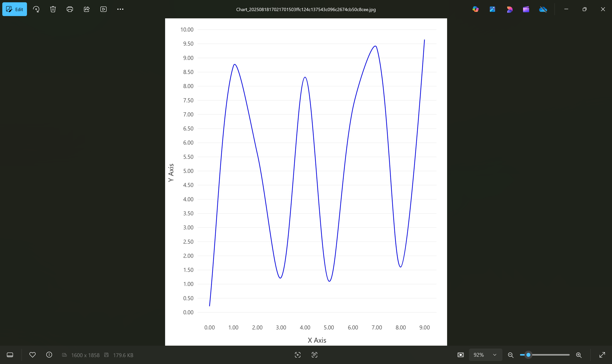The image size is (612, 364).
Task: Expand the 92% zoom level dropdown
Action: (495, 355)
